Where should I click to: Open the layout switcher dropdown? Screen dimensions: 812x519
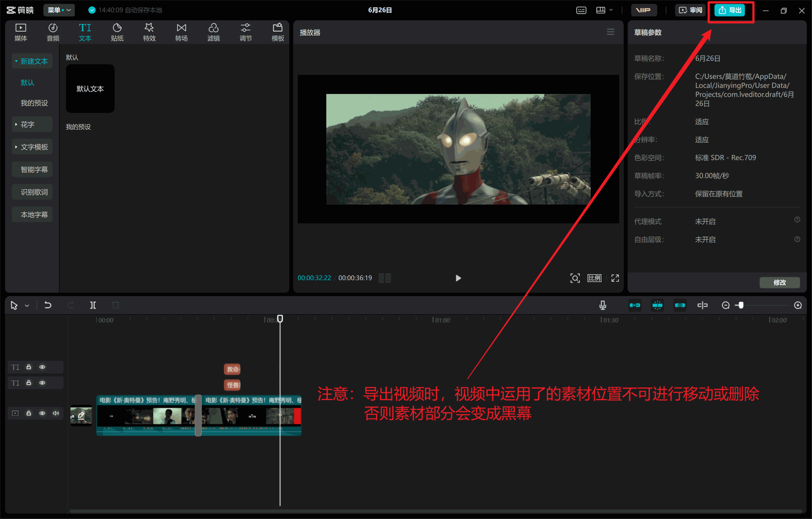pos(604,10)
